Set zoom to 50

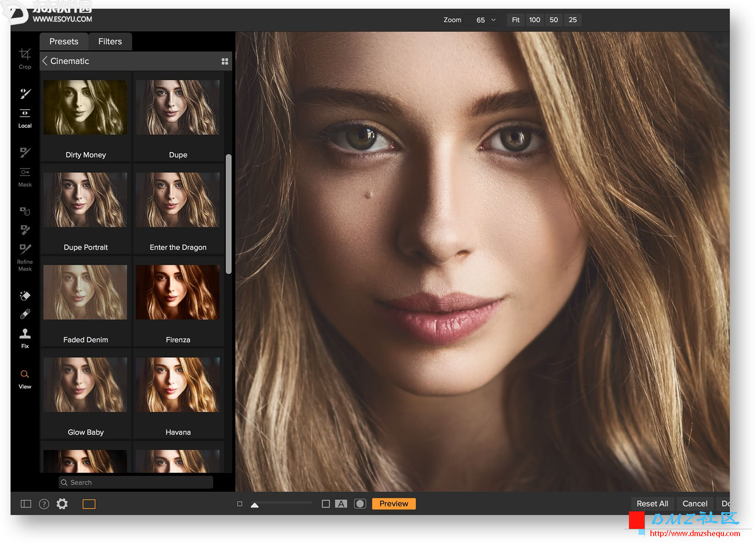554,20
